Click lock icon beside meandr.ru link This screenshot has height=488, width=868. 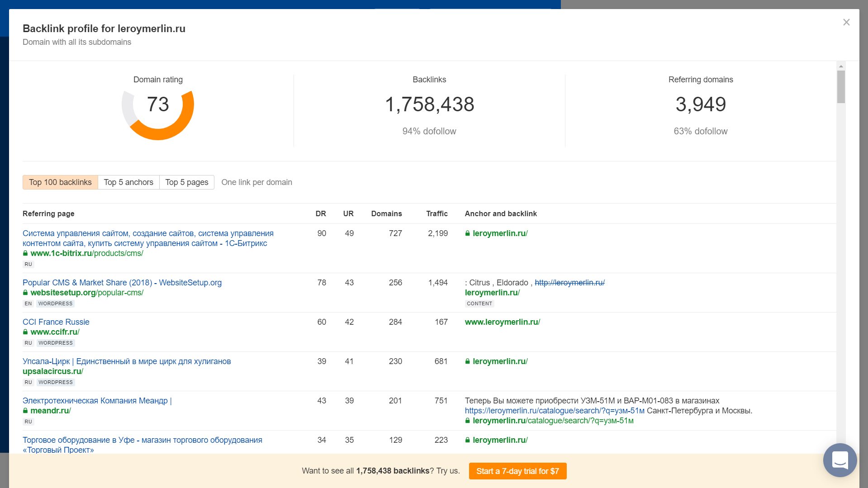coord(25,411)
